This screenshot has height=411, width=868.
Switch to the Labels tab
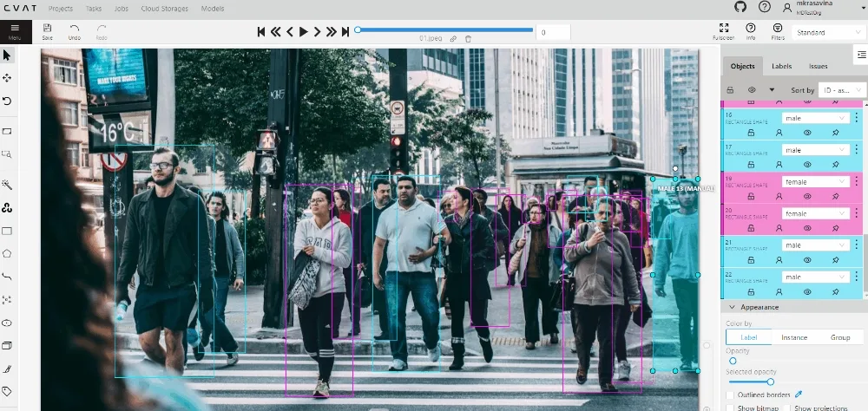[x=781, y=66]
